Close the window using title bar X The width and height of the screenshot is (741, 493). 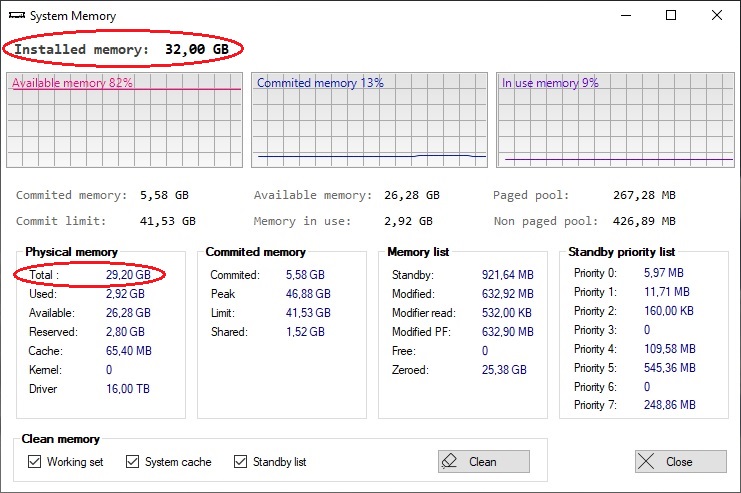click(x=717, y=16)
